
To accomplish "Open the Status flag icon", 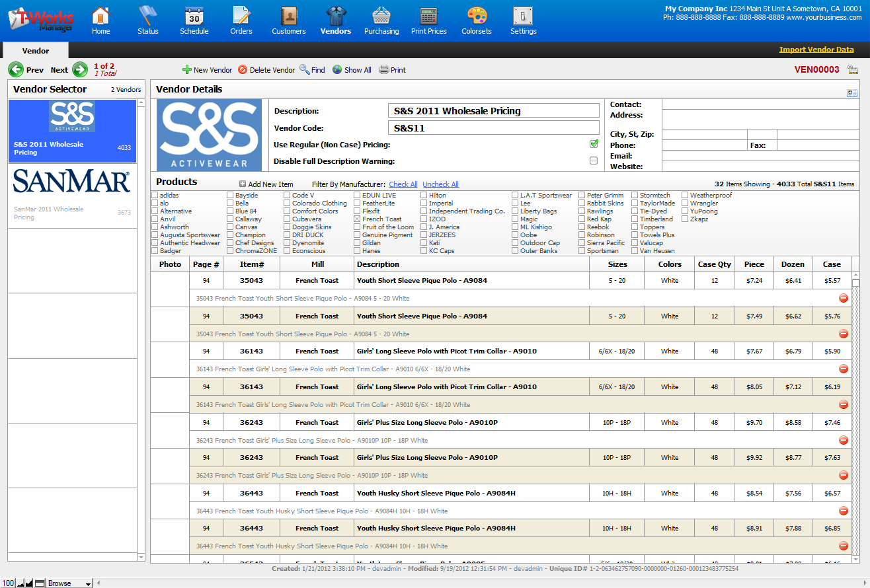I will (x=148, y=20).
